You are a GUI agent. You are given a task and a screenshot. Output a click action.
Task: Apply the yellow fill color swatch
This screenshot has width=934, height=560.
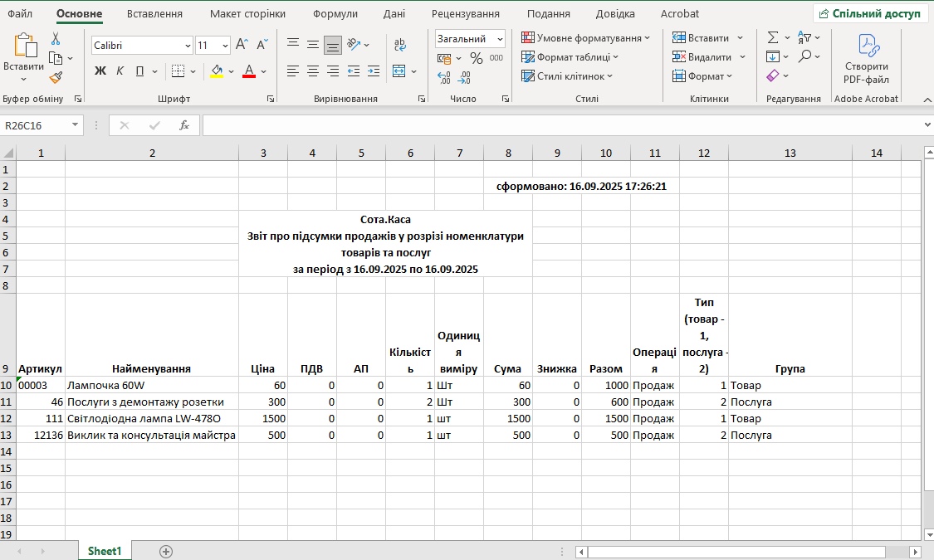click(217, 71)
